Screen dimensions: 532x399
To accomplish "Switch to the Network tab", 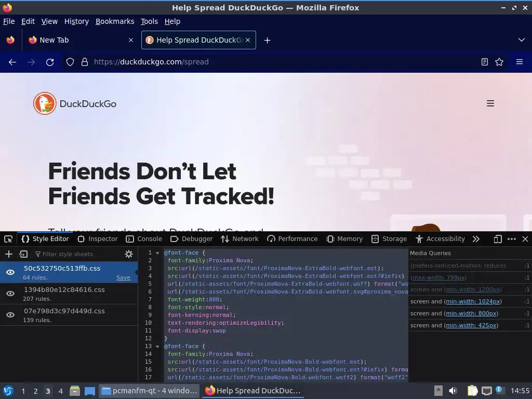I will click(x=240, y=239).
